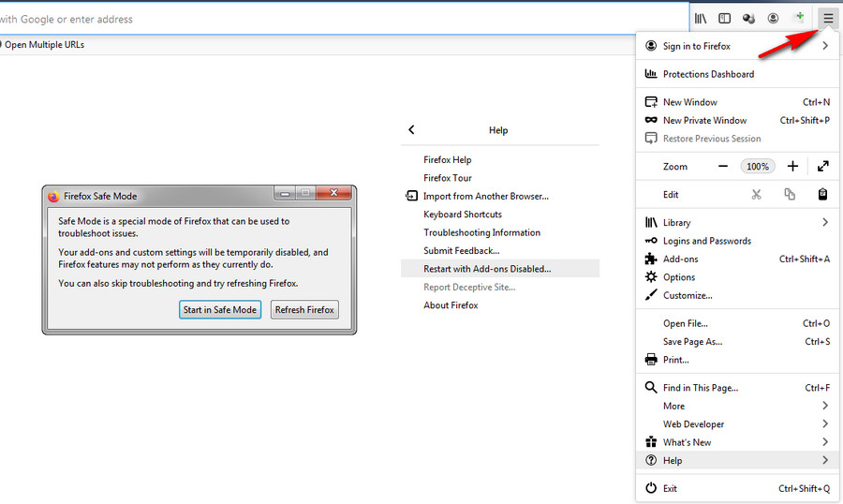Screen dimensions: 843x504
Task: Select Open File... menu entry
Action: pyautogui.click(x=737, y=323)
